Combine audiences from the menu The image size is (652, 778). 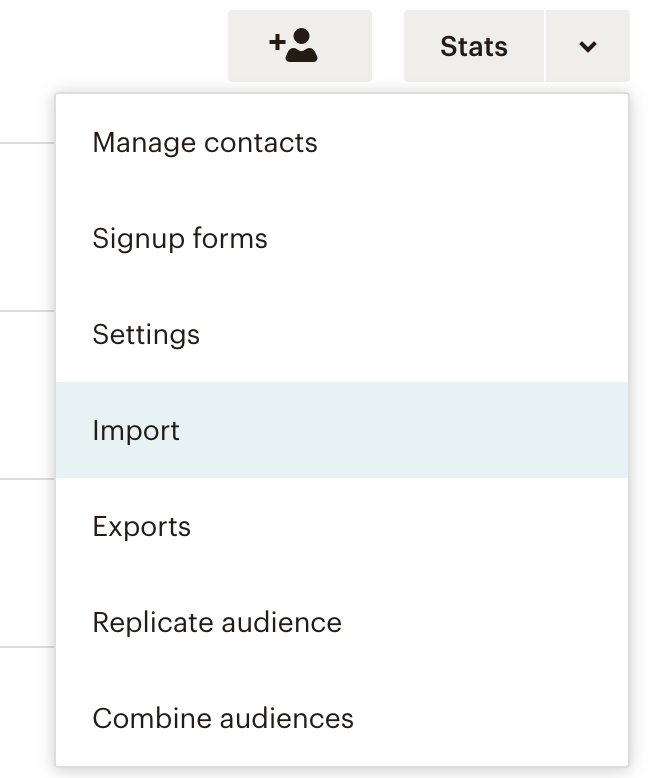tap(223, 719)
